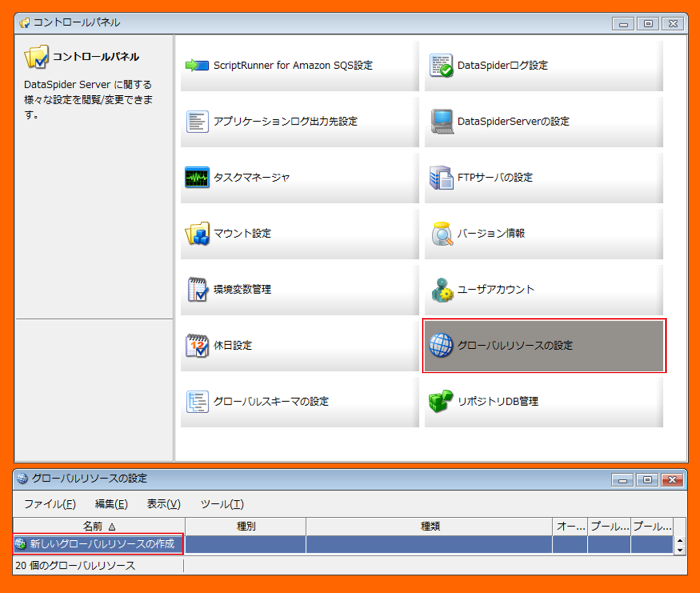The width and height of the screenshot is (700, 593).
Task: Click the list scrollbar up arrow
Action: click(680, 540)
